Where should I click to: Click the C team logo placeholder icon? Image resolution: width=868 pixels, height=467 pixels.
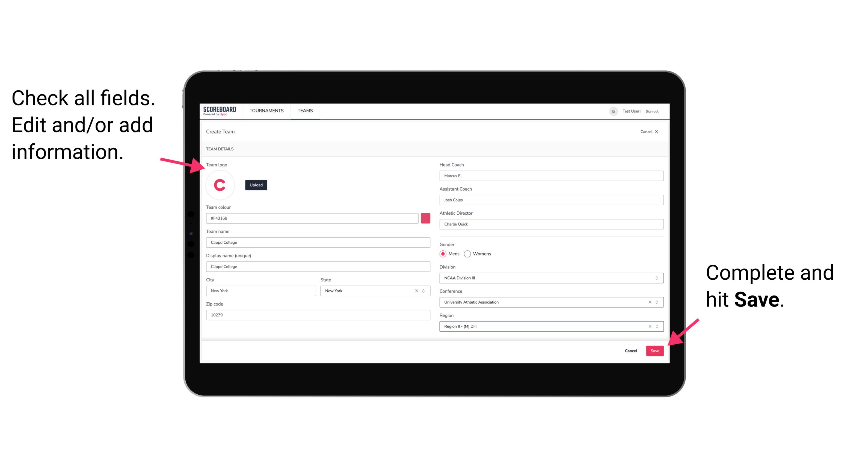coord(220,185)
